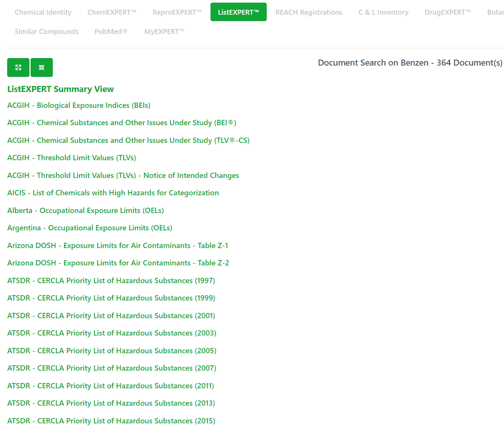This screenshot has height=426, width=504.
Task: Switch to the ChemEXPERT tab
Action: point(112,12)
